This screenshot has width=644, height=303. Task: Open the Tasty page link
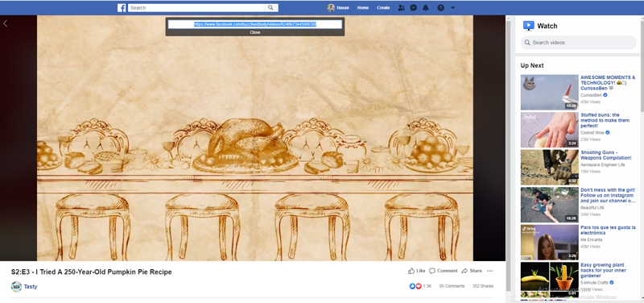pos(31,287)
